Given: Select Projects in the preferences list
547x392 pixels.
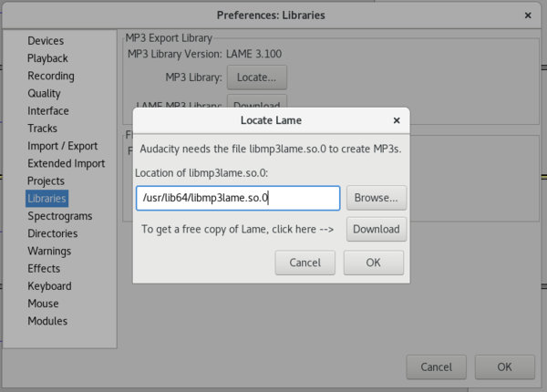Looking at the screenshot, I should click(x=46, y=181).
